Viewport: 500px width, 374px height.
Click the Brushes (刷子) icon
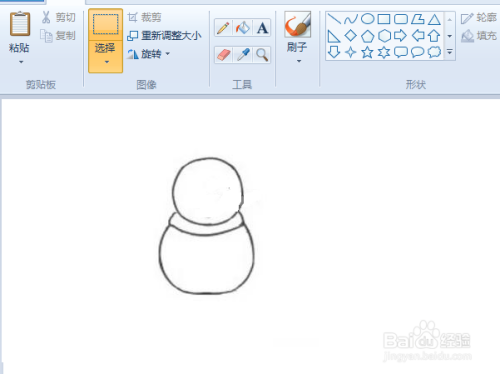[297, 25]
